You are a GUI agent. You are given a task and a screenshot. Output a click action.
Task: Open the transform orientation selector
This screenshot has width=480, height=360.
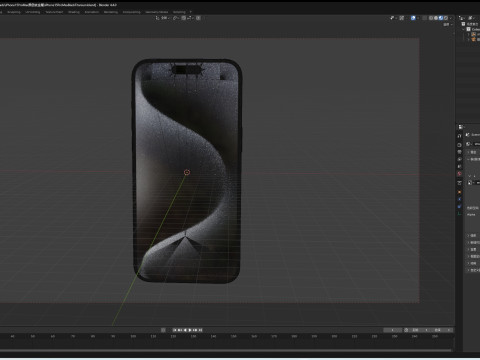click(162, 18)
